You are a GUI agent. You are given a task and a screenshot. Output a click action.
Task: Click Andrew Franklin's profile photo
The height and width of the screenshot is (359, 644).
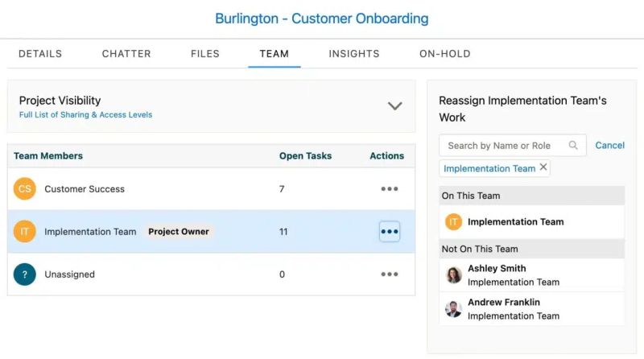453,309
